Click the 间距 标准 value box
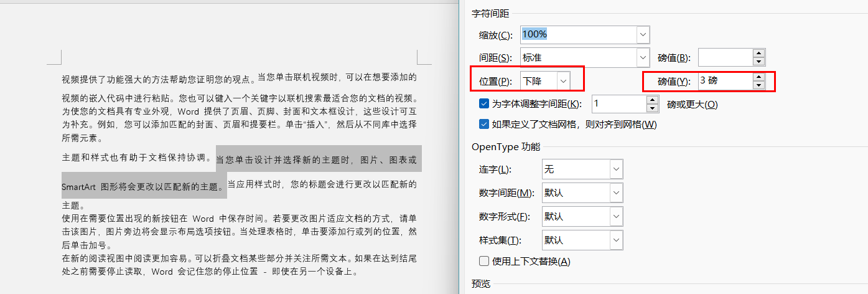Viewport: 868px width, 294px height. [578, 58]
